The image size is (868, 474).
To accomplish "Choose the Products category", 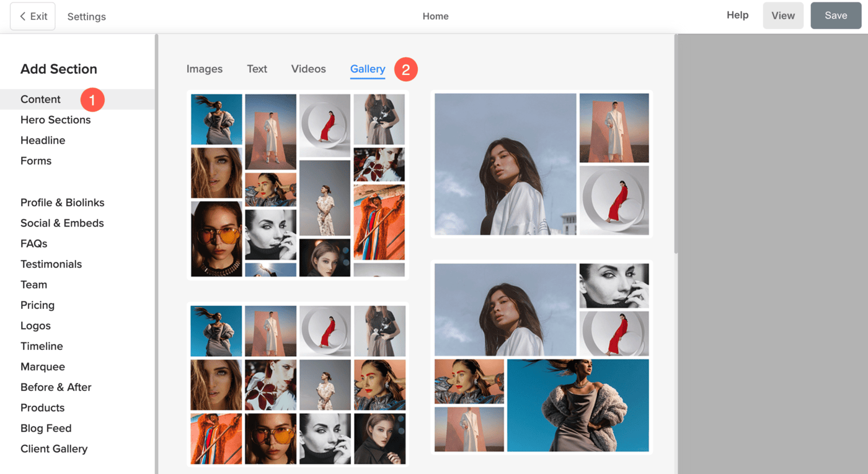I will click(42, 407).
